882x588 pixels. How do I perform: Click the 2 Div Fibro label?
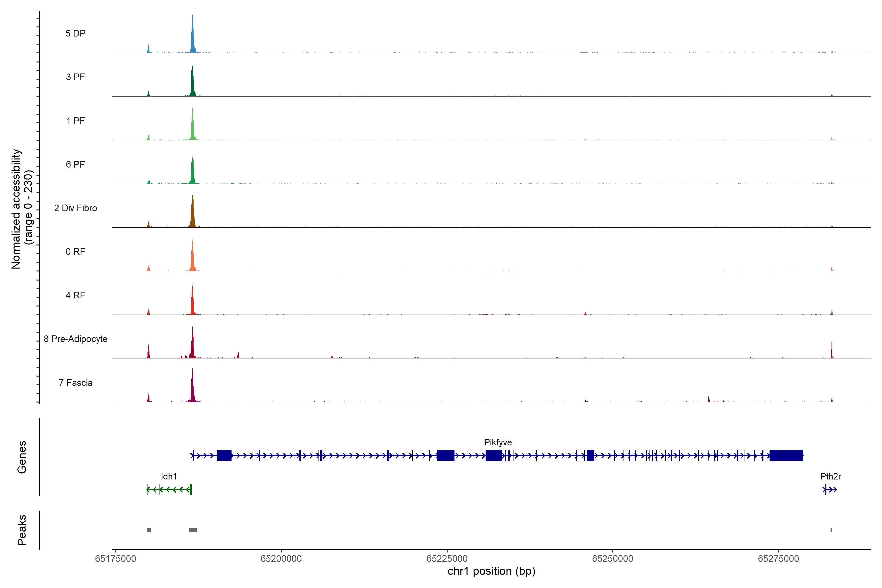coord(75,208)
